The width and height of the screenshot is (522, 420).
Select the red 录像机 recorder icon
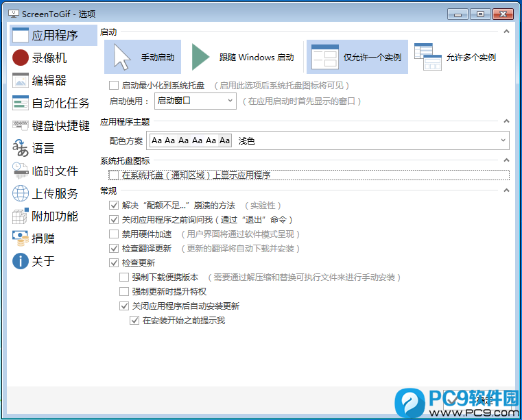coord(21,58)
